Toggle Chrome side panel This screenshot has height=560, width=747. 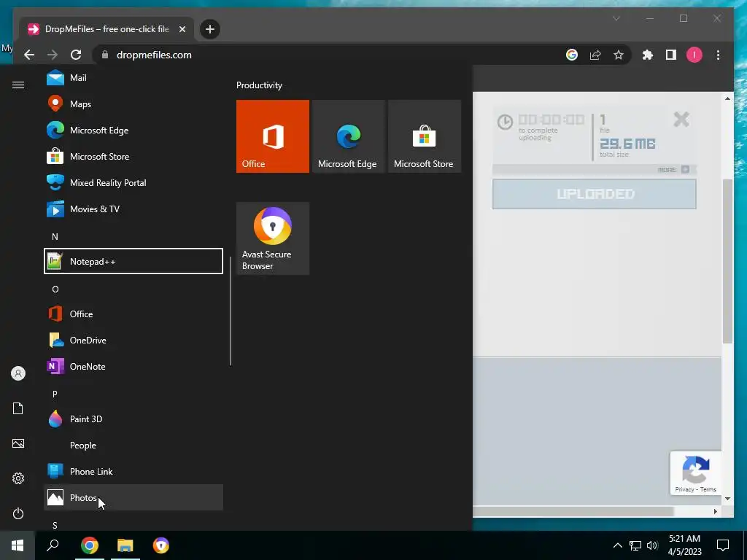tap(671, 55)
